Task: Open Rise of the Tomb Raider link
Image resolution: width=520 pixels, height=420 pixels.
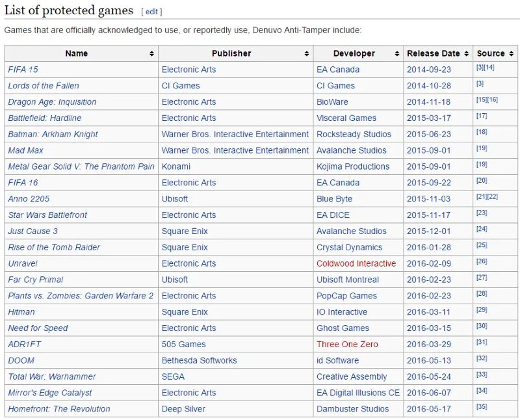Action: 54,247
